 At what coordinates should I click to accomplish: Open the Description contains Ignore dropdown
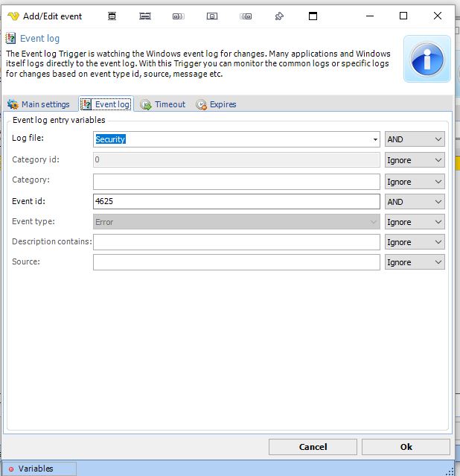click(x=415, y=242)
